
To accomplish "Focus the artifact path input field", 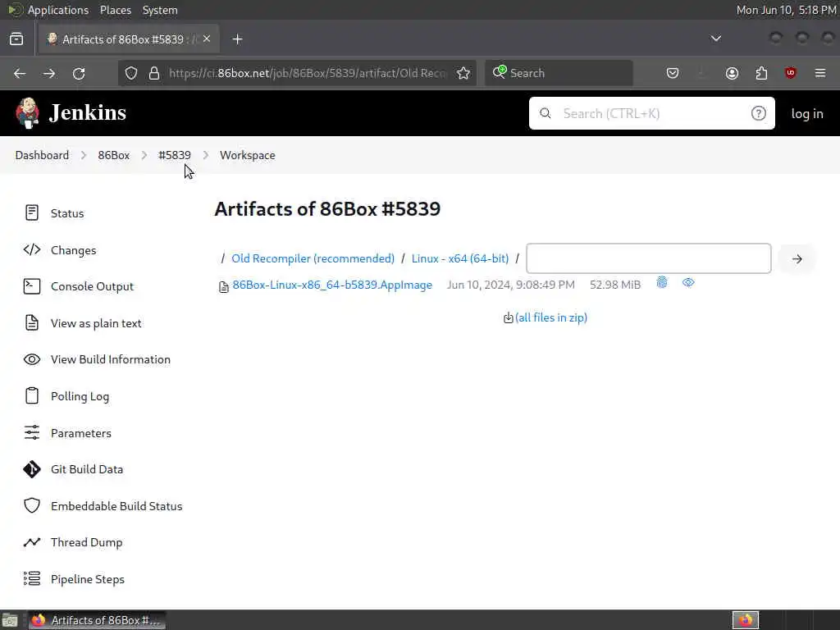I will [649, 258].
